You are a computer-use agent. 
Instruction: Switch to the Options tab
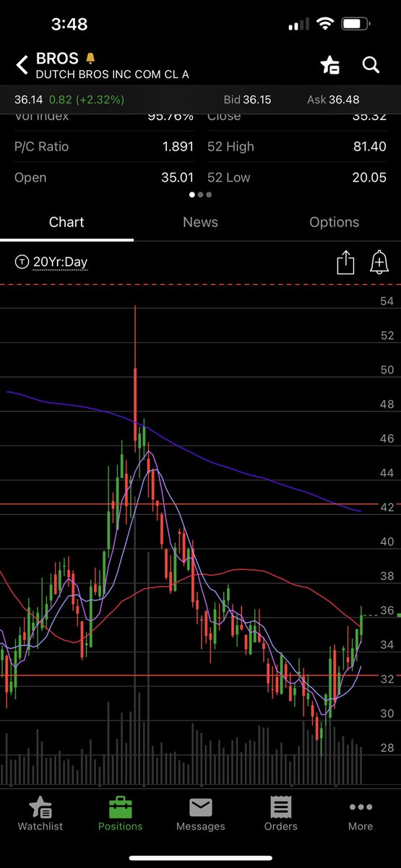click(x=334, y=222)
